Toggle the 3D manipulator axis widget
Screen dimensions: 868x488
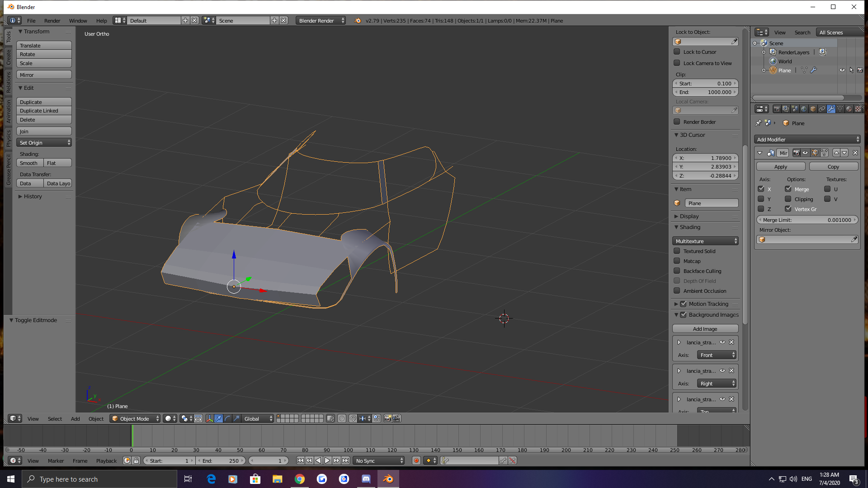point(209,418)
